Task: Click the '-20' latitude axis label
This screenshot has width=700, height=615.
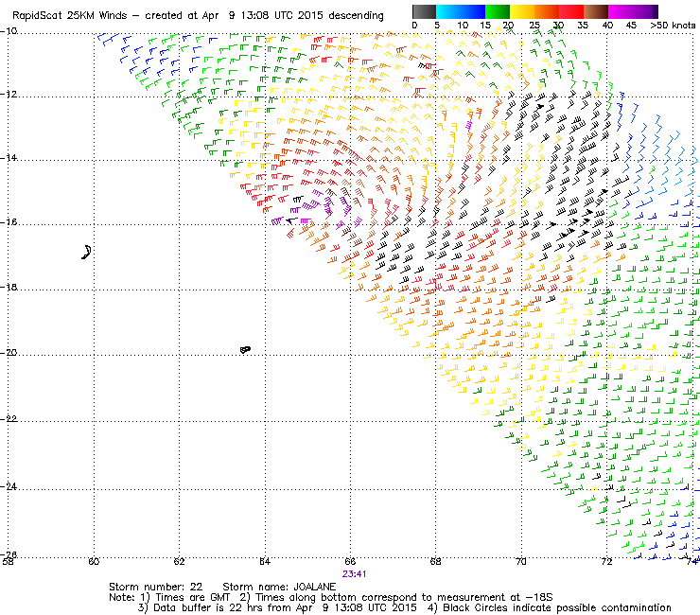Action: pos(9,353)
